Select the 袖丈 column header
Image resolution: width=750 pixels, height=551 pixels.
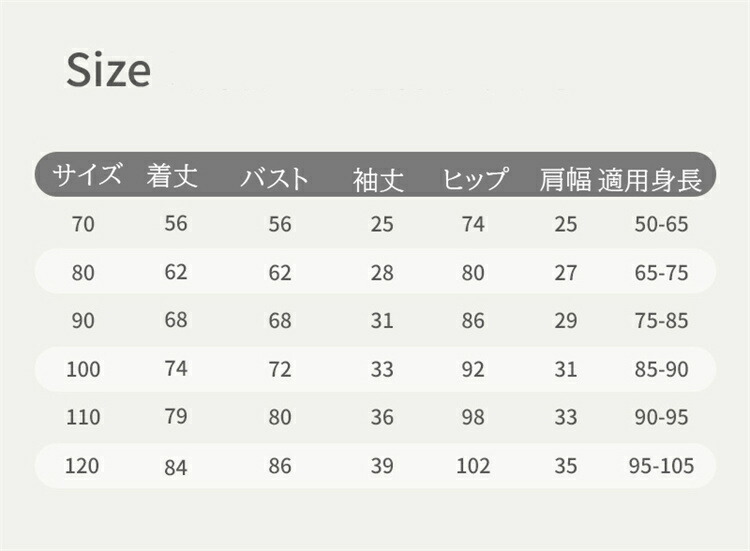coord(378,180)
